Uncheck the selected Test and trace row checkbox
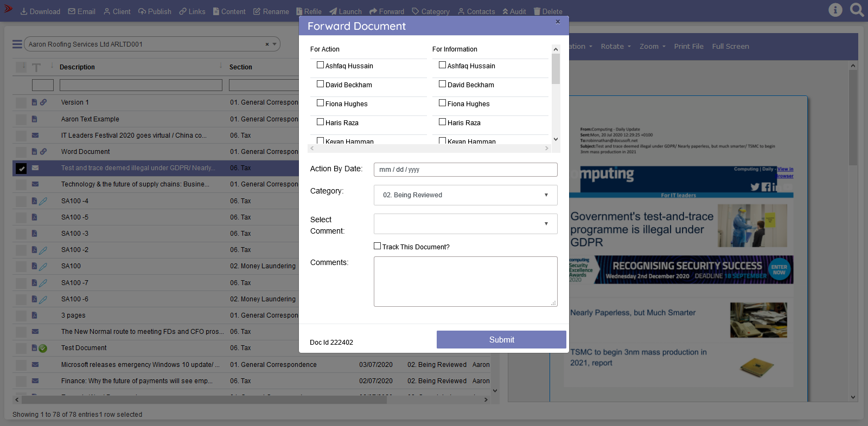The width and height of the screenshot is (868, 426). (x=21, y=169)
